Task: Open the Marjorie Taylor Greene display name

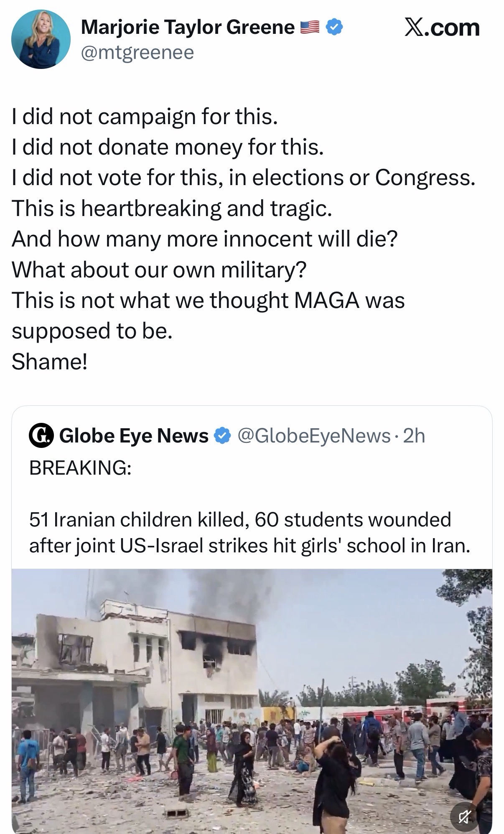Action: click(188, 28)
